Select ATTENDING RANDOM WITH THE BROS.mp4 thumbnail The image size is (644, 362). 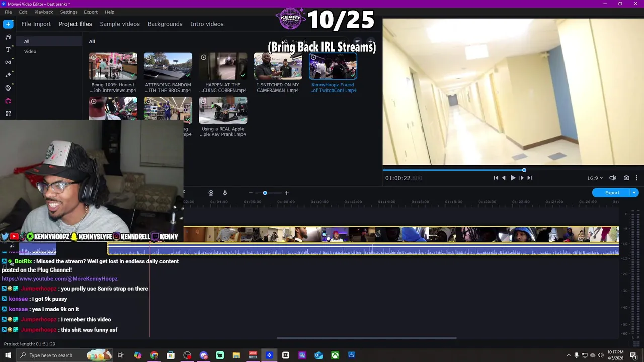(168, 66)
